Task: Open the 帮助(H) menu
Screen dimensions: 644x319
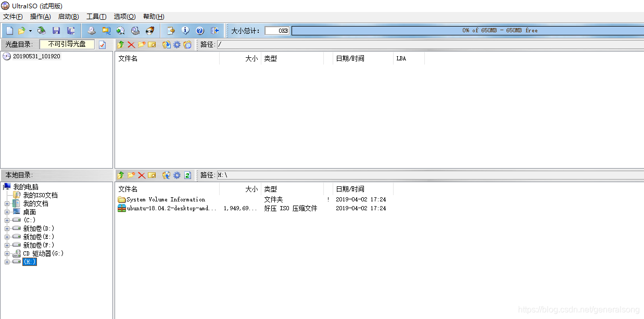Action: click(154, 17)
